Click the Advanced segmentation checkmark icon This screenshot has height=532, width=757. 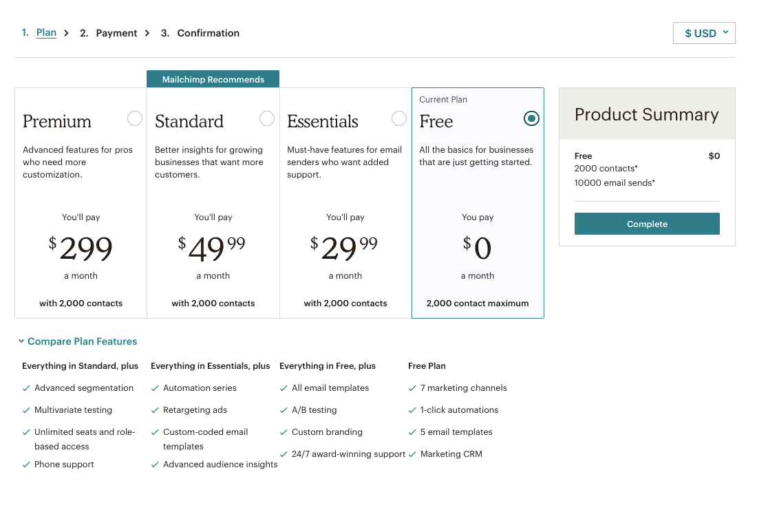(26, 388)
